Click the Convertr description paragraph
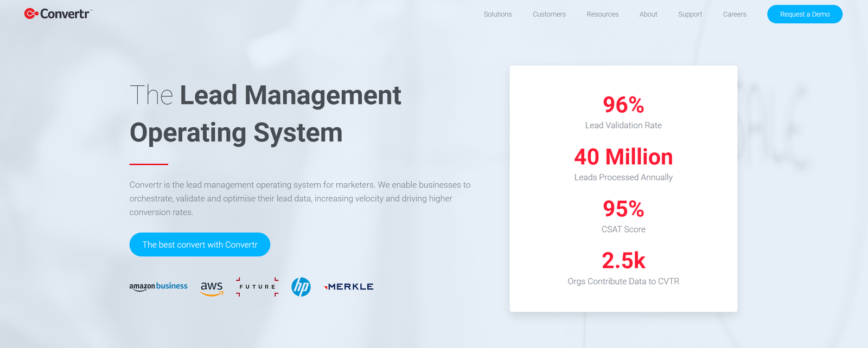This screenshot has width=868, height=348. click(x=299, y=198)
